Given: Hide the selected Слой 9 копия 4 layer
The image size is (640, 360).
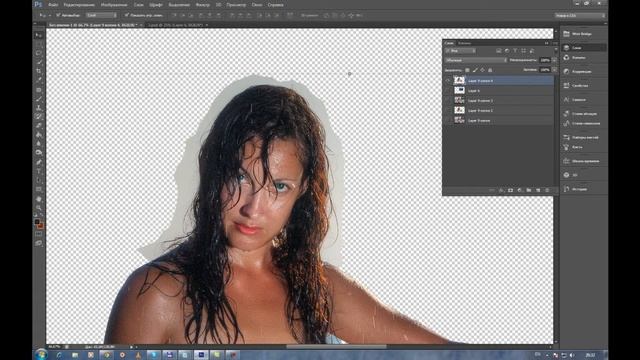Looking at the screenshot, I should (x=448, y=80).
